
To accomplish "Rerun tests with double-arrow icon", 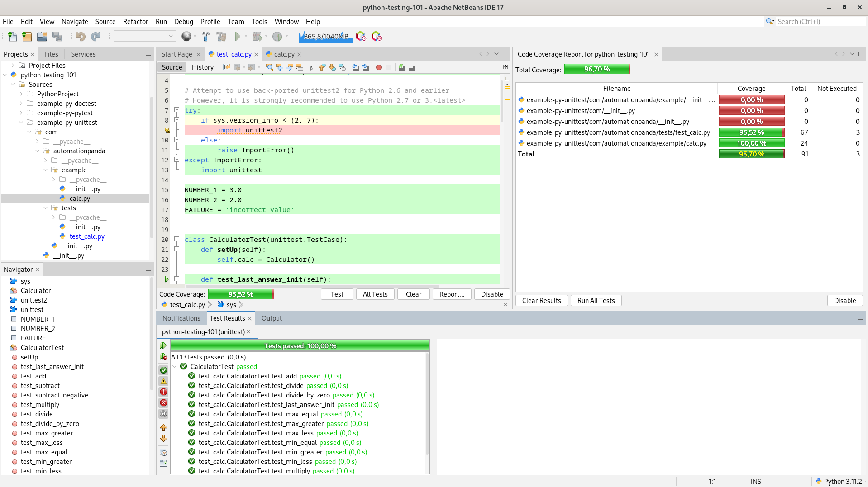I will tap(163, 345).
